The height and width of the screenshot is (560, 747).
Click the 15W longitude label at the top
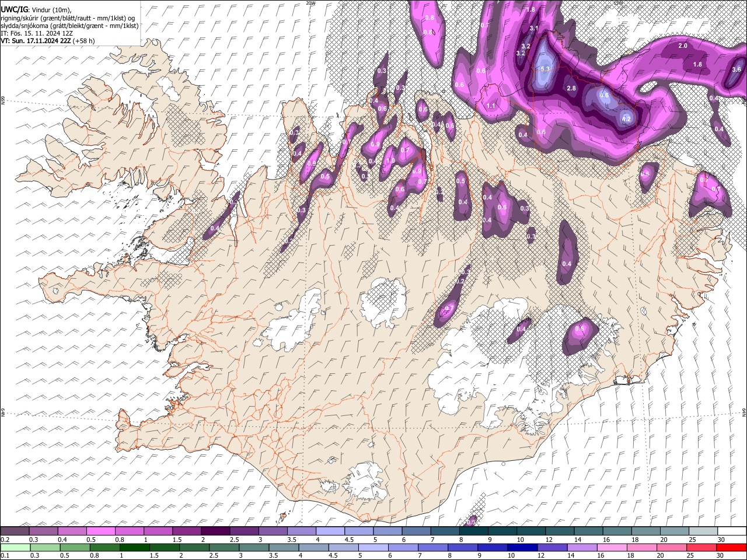click(618, 3)
